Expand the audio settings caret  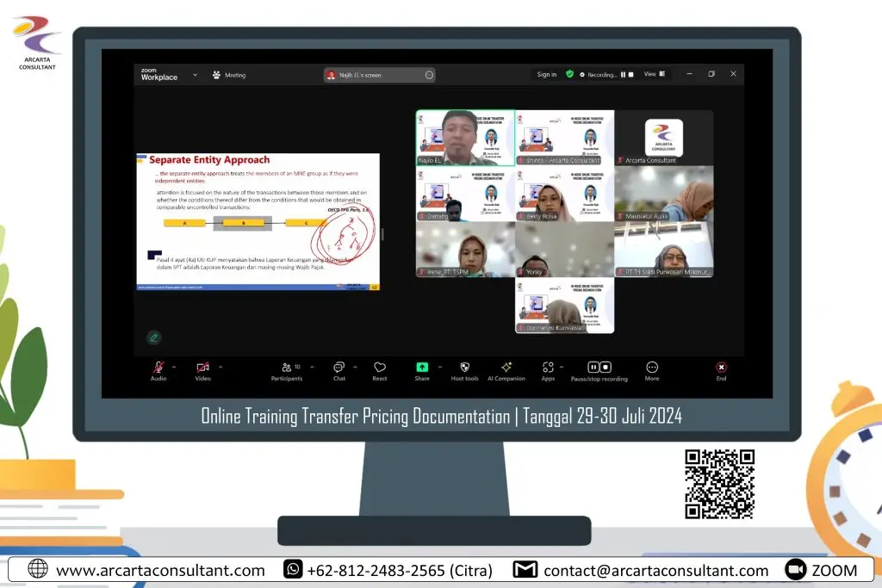point(174,367)
